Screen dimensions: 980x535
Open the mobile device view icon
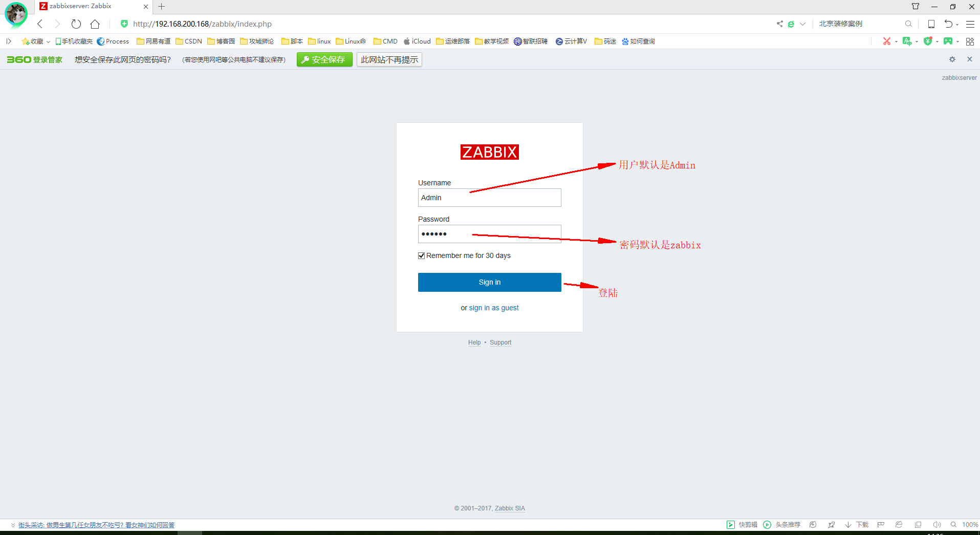pyautogui.click(x=931, y=24)
